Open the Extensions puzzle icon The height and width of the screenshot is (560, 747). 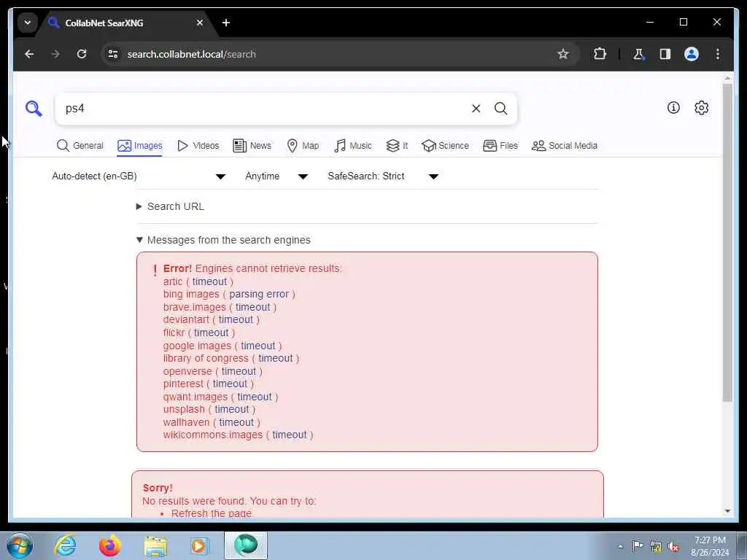coord(600,54)
